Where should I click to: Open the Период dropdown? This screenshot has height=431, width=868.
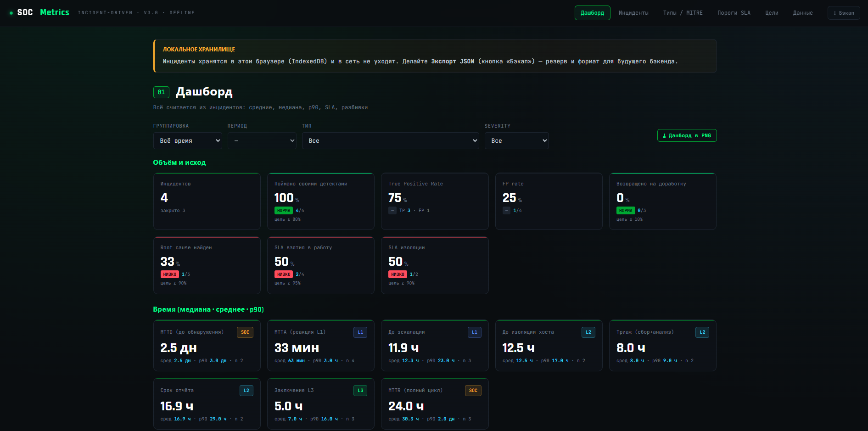[x=262, y=140]
